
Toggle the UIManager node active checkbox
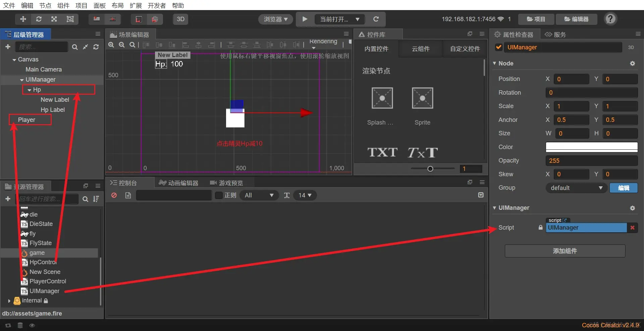coord(499,47)
